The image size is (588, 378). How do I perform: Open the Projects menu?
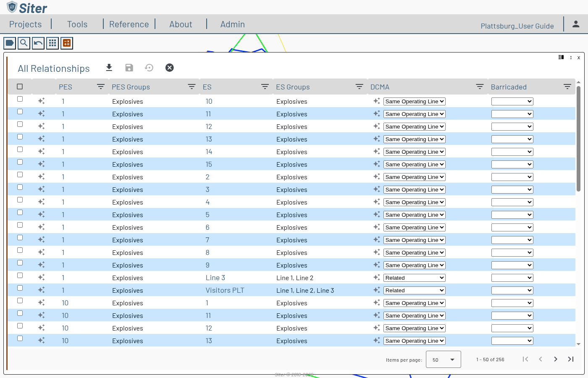click(x=26, y=24)
